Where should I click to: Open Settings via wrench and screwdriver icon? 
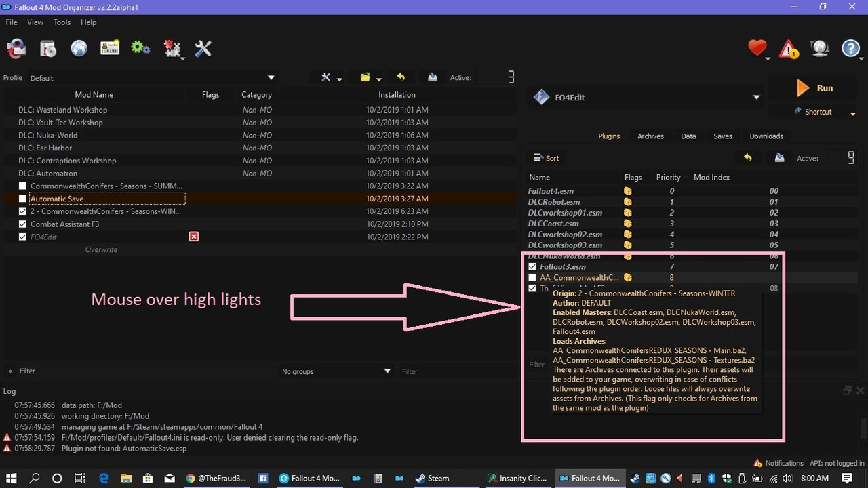[x=203, y=48]
